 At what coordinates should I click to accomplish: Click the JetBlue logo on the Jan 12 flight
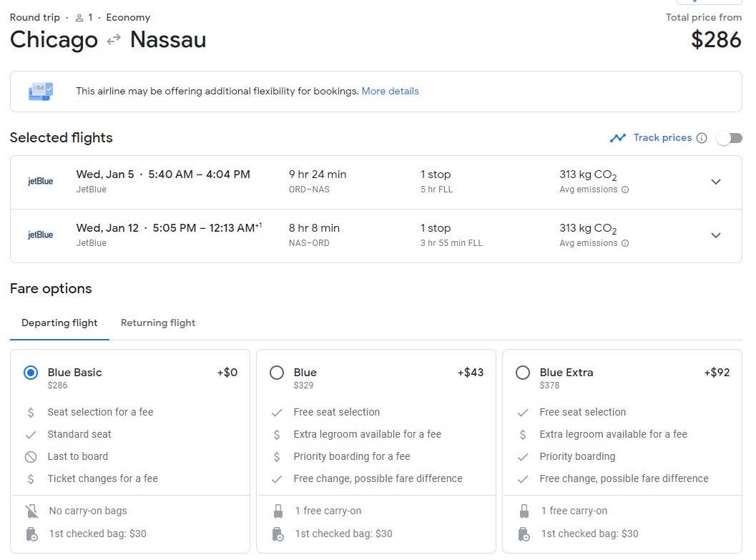tap(40, 235)
